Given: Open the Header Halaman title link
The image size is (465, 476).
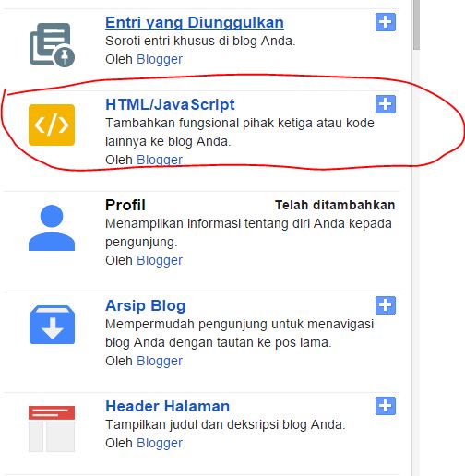Looking at the screenshot, I should pos(167,406).
